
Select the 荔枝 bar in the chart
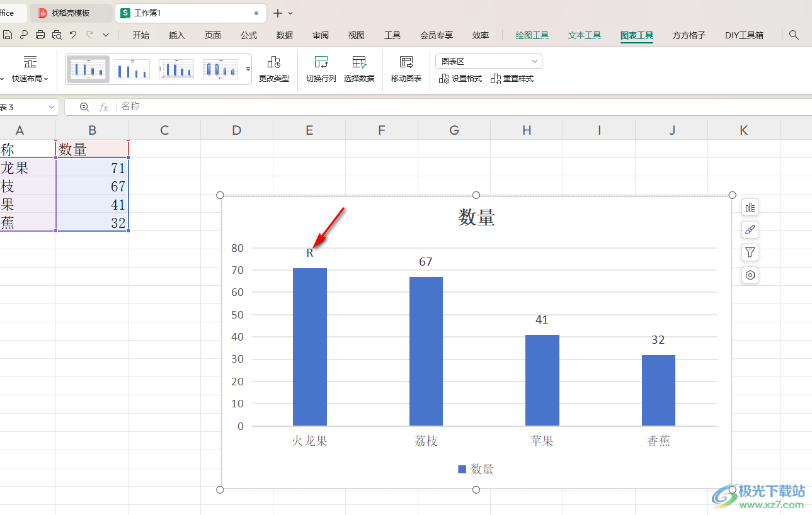tap(426, 351)
